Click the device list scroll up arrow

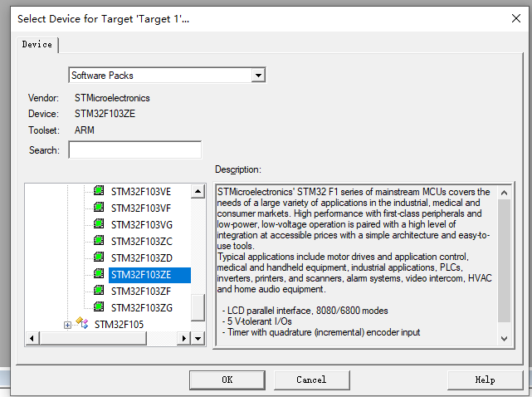pos(198,192)
